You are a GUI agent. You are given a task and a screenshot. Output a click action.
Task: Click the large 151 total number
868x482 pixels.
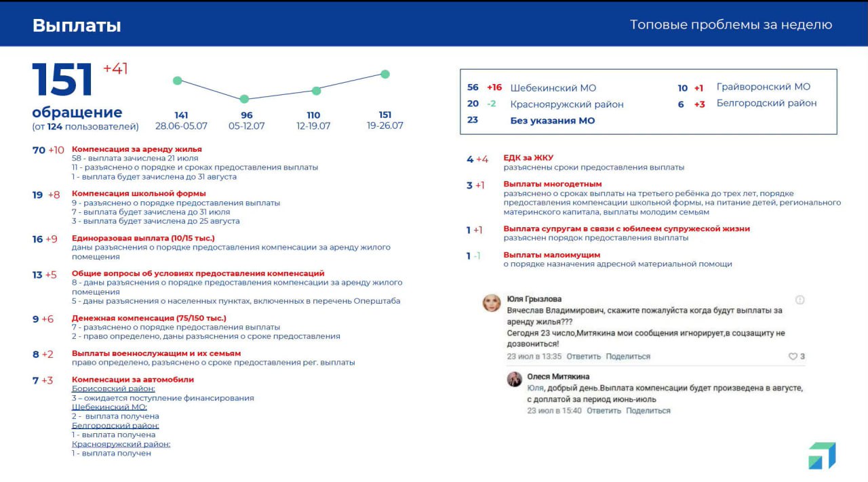(x=62, y=80)
